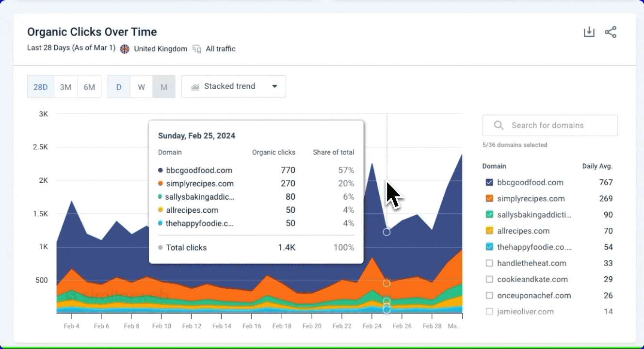Click 'Last 28 Days (As of Mar 1)' text

click(71, 48)
